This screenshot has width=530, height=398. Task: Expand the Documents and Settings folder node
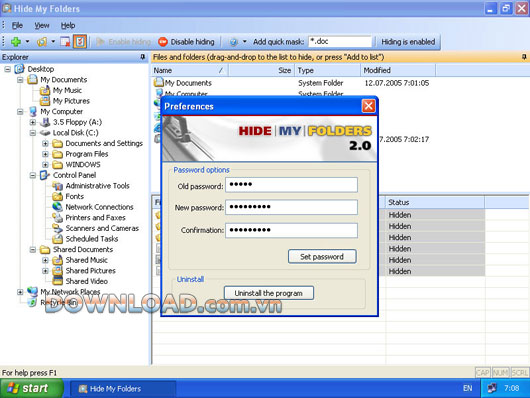click(45, 143)
